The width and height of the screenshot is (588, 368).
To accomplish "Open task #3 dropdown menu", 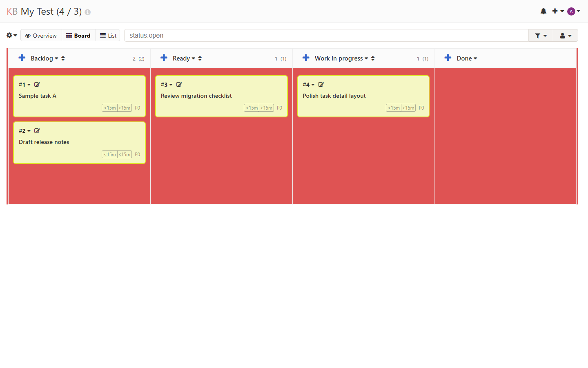I will [167, 85].
